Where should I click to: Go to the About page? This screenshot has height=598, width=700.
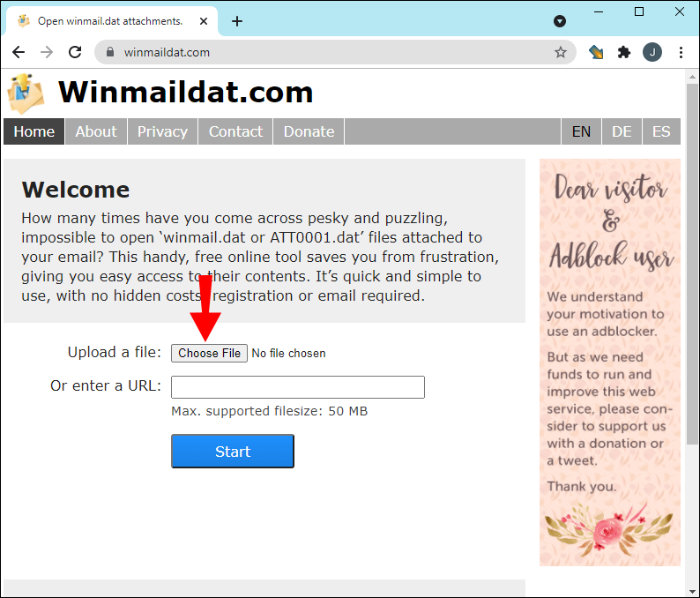tap(96, 131)
